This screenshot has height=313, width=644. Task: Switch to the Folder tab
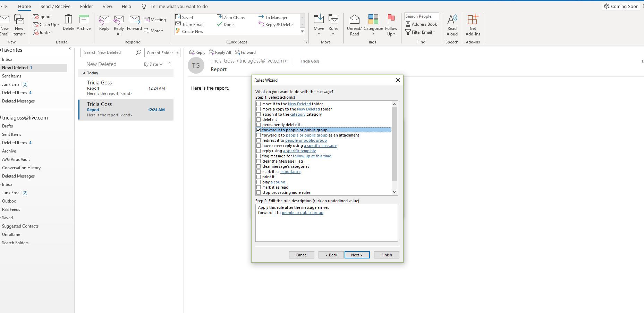click(86, 6)
